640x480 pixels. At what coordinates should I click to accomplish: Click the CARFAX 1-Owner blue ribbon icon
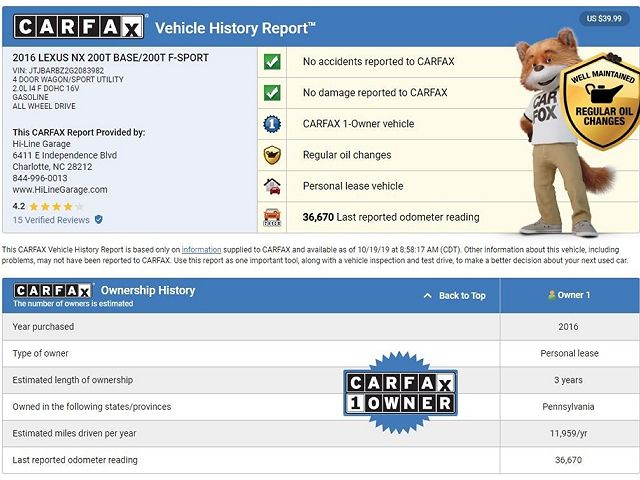click(x=271, y=124)
